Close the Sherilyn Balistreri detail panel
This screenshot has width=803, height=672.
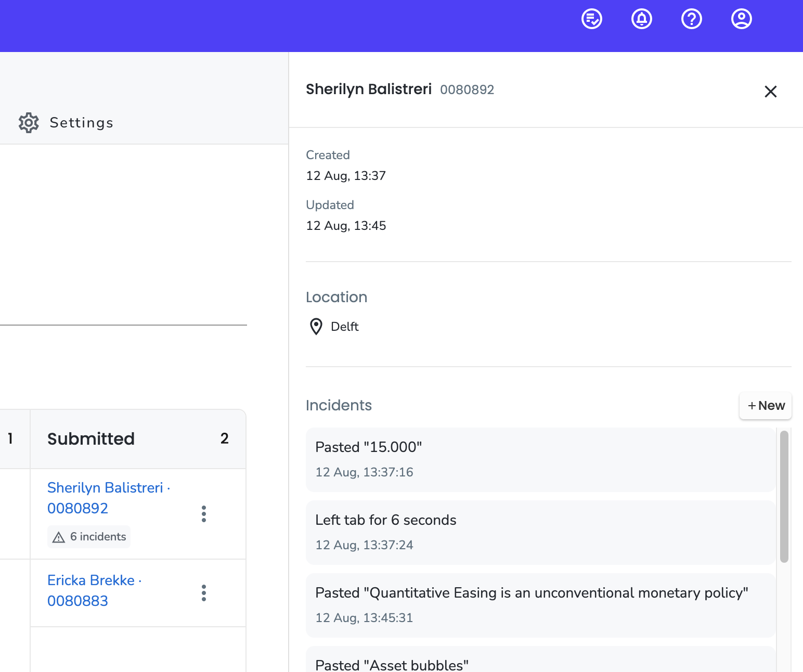[771, 92]
